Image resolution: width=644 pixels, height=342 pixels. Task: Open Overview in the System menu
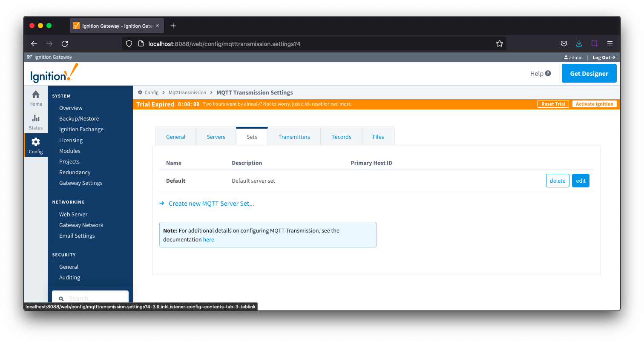coord(71,108)
